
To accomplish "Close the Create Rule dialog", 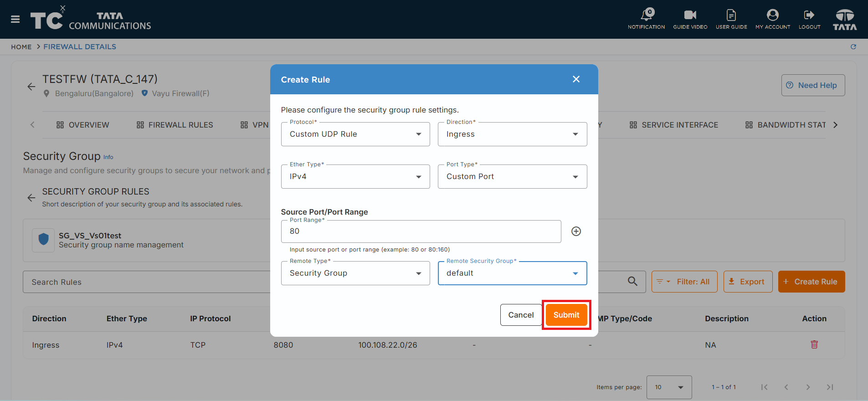I will pos(576,79).
